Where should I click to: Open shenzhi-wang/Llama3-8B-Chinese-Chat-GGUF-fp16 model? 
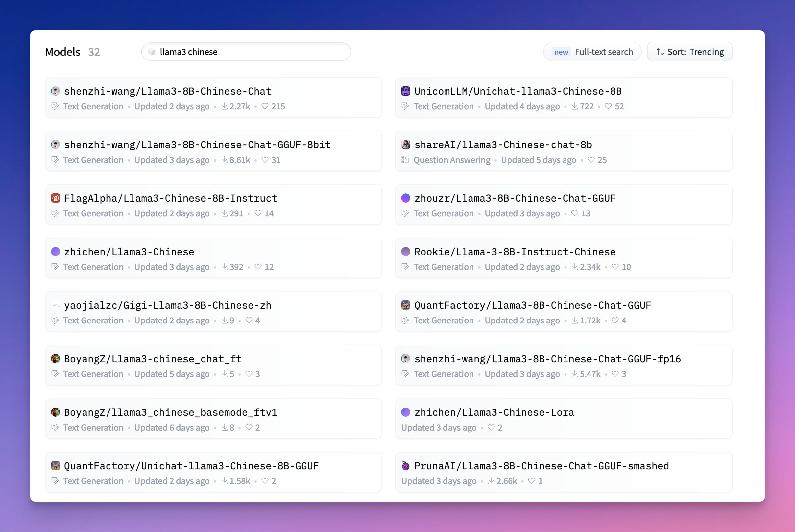pos(547,359)
